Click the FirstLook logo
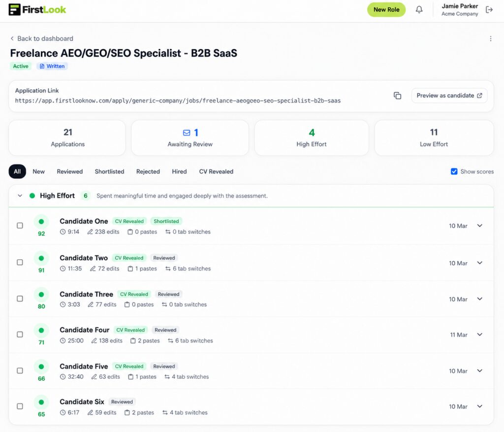The height and width of the screenshot is (432, 504). coord(37,9)
